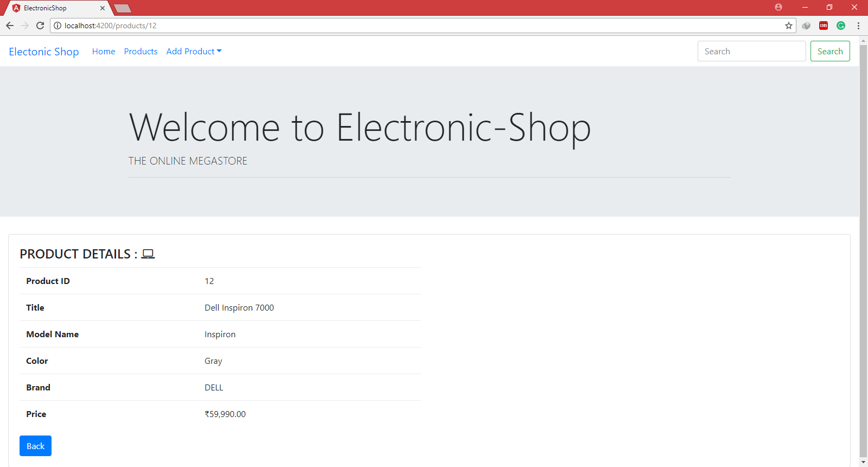868x467 pixels.
Task: Click the blue Back button
Action: (35, 446)
